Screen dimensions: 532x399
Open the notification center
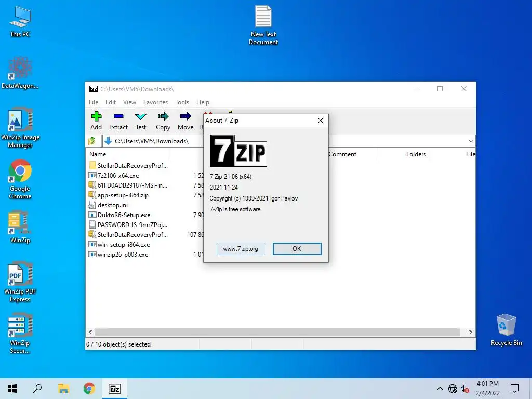point(515,389)
